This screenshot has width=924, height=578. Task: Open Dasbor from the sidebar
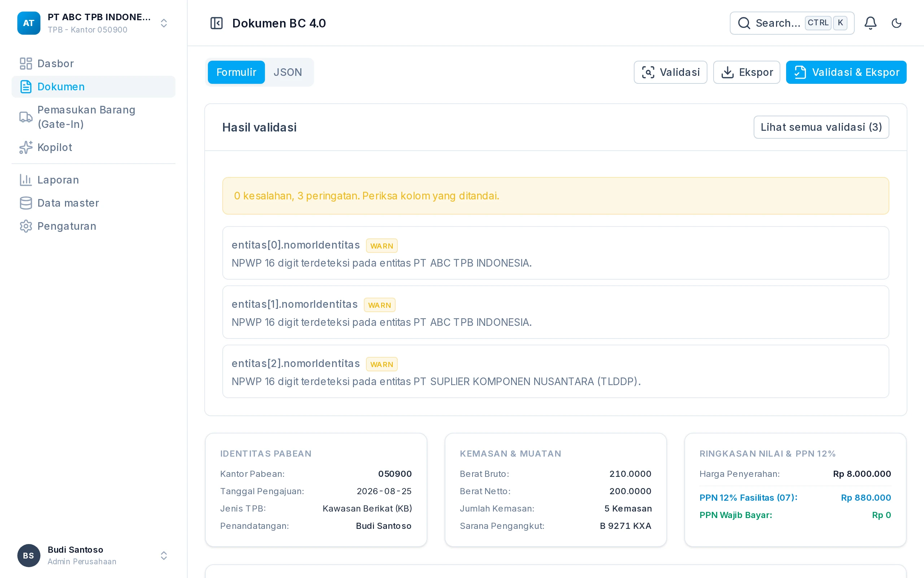click(x=93, y=64)
